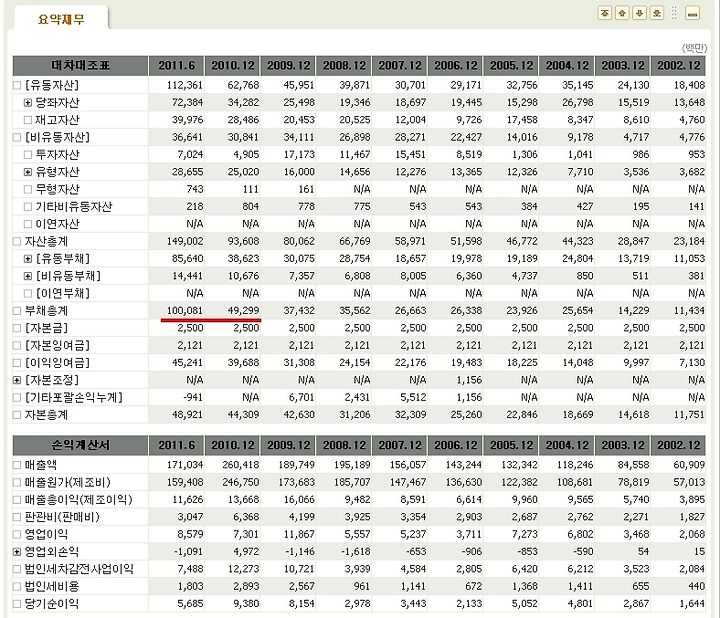Click 2008.12 당기순이익 value 2,978
Image resolution: width=720 pixels, height=618 pixels.
(357, 604)
